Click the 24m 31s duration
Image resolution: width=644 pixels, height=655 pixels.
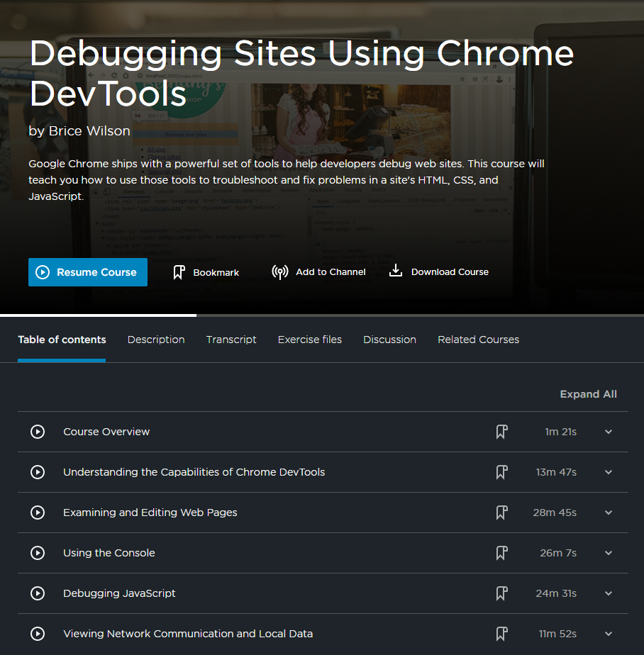click(x=556, y=593)
